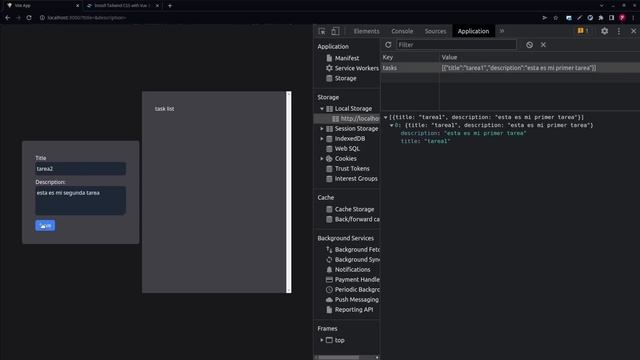Open the extensions puzzle icon
This screenshot has height=360, width=640.
coord(601,18)
